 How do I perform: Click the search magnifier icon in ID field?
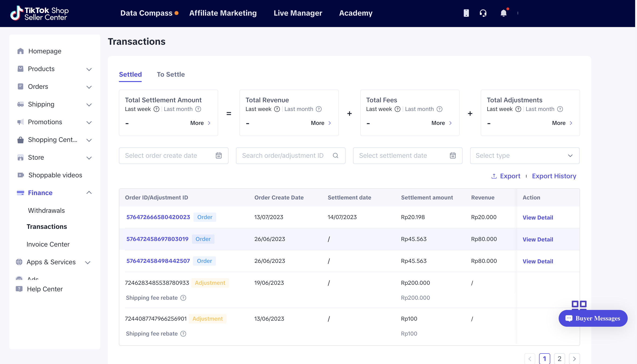[x=335, y=155]
